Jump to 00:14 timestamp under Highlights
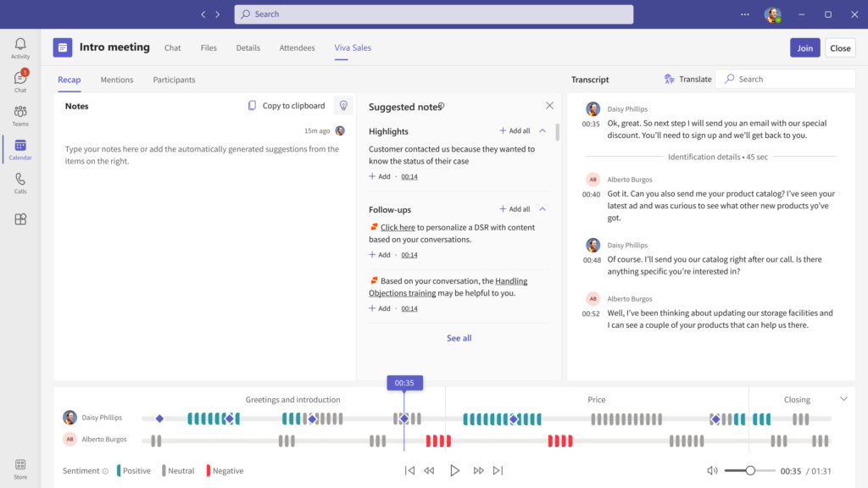 [409, 176]
